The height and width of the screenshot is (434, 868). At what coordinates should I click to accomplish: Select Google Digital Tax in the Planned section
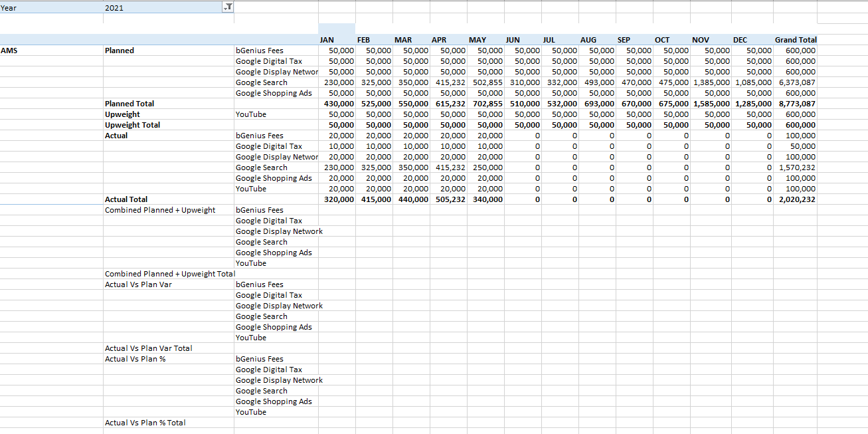click(x=269, y=61)
